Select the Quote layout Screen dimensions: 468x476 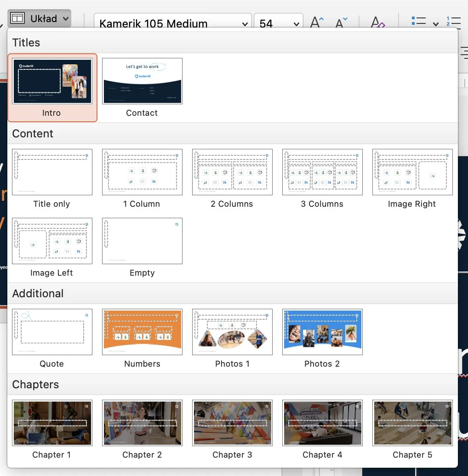coord(52,332)
